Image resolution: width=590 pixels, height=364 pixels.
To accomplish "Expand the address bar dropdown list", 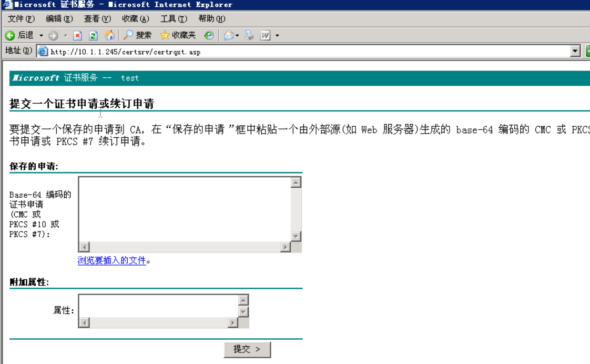I will tap(575, 51).
